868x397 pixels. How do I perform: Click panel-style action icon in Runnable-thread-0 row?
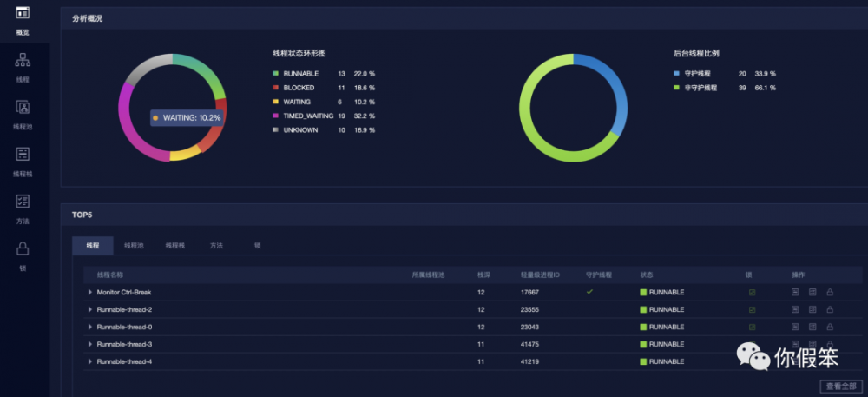click(795, 326)
